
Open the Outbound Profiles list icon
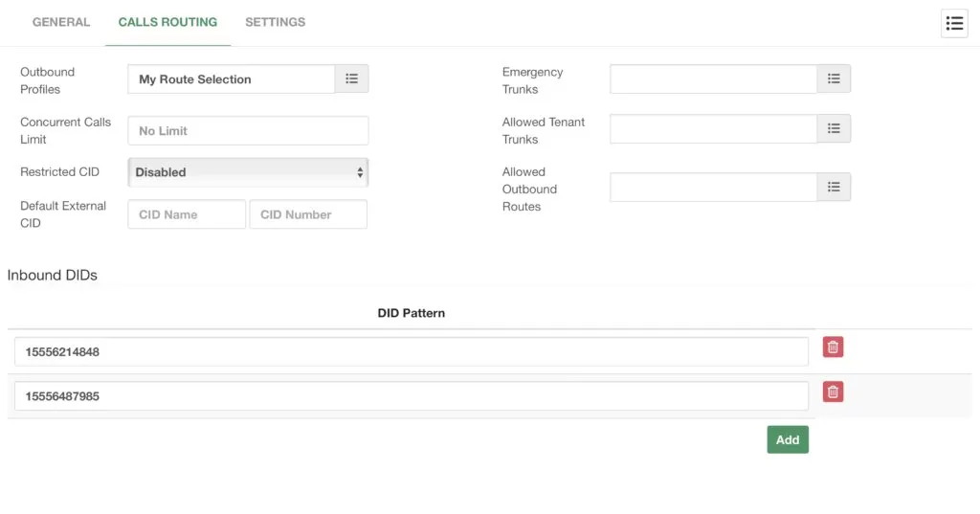pos(352,78)
